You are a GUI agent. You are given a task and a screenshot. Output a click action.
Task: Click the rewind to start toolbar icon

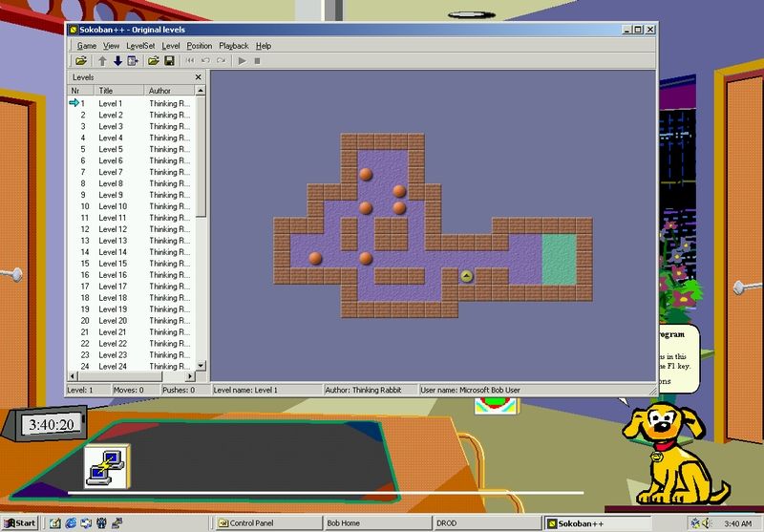point(190,61)
